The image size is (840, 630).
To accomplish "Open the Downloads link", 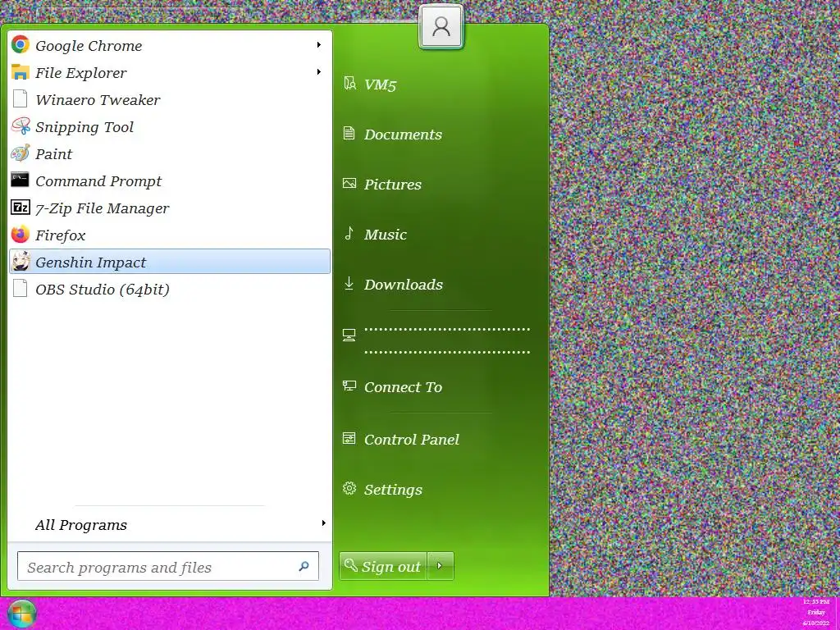I will (x=404, y=285).
